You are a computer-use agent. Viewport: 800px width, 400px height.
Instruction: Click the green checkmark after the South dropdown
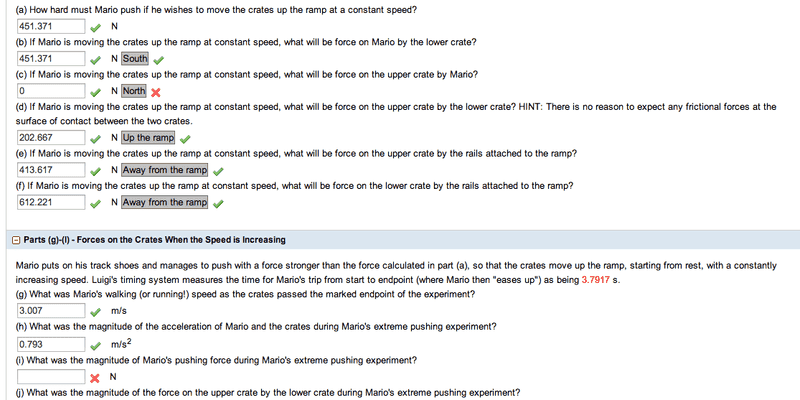click(x=158, y=59)
